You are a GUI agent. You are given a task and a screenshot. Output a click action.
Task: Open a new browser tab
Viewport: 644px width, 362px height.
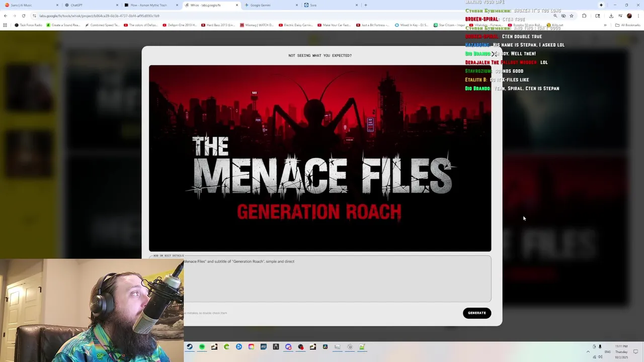[366, 5]
